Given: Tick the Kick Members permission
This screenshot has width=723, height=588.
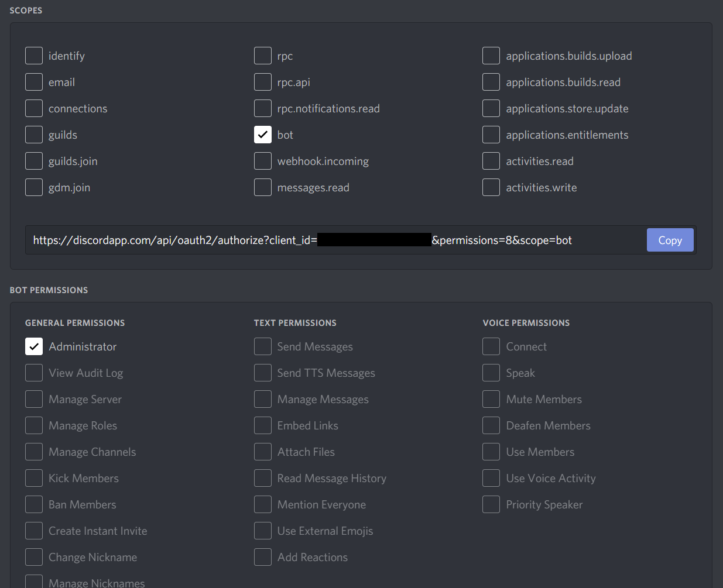Looking at the screenshot, I should [34, 478].
